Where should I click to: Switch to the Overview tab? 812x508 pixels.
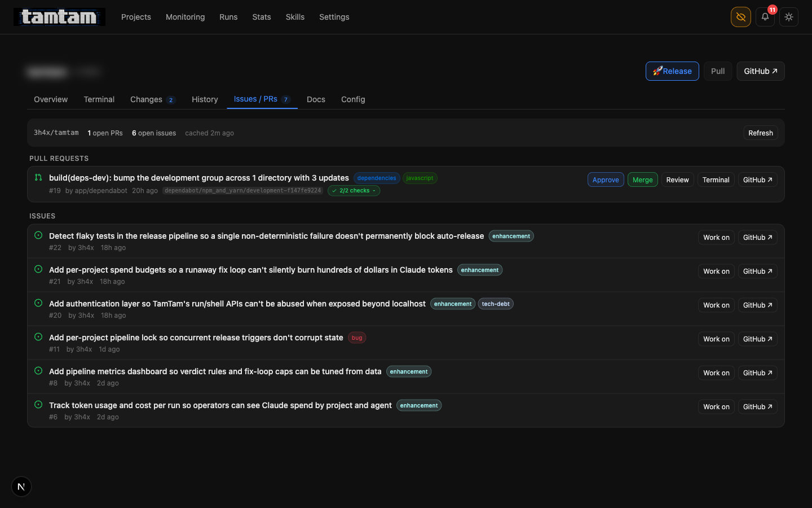click(x=51, y=99)
